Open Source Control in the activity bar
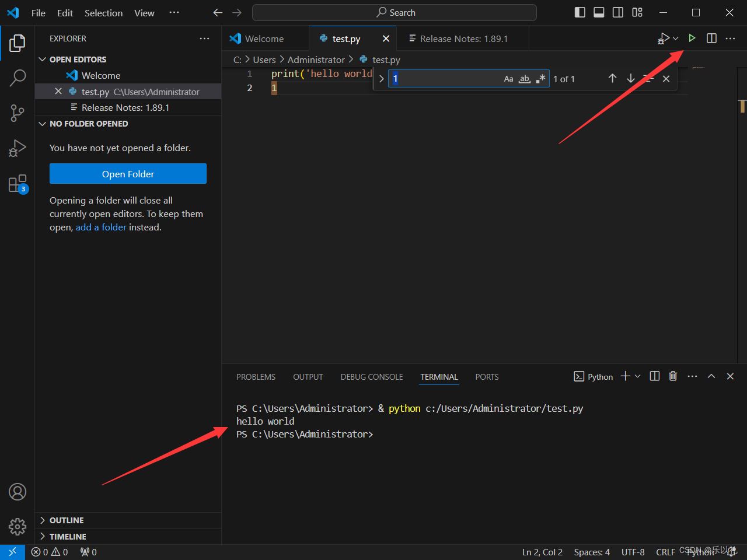This screenshot has height=560, width=747. (x=17, y=113)
